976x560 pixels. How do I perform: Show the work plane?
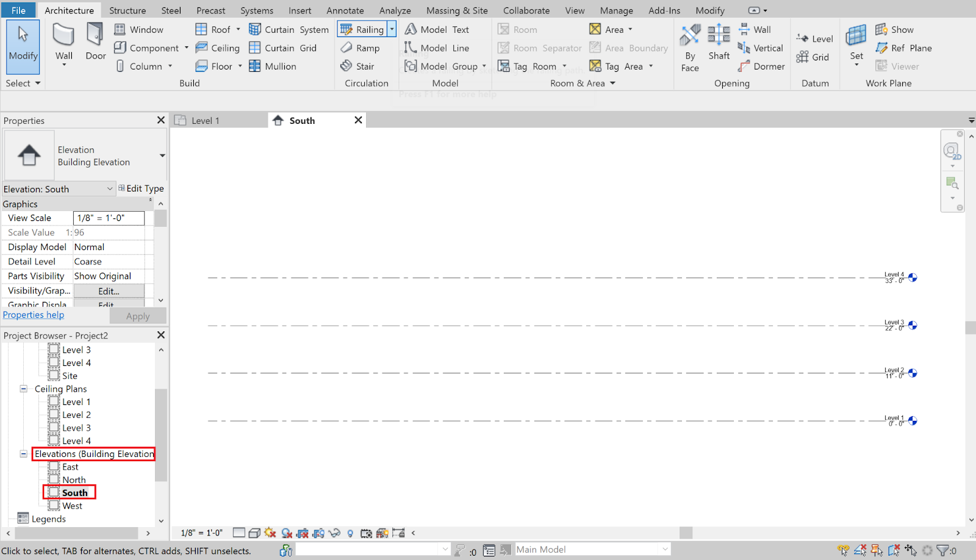(x=894, y=29)
